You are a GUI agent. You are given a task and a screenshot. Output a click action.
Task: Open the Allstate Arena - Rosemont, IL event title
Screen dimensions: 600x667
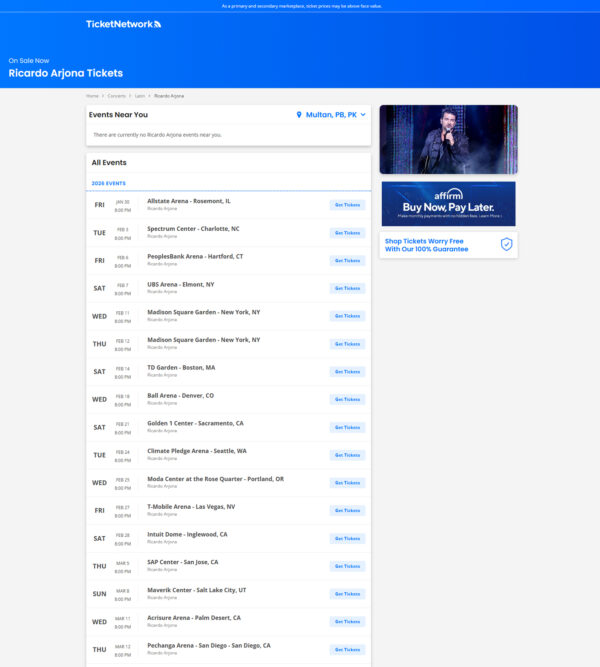pos(189,201)
